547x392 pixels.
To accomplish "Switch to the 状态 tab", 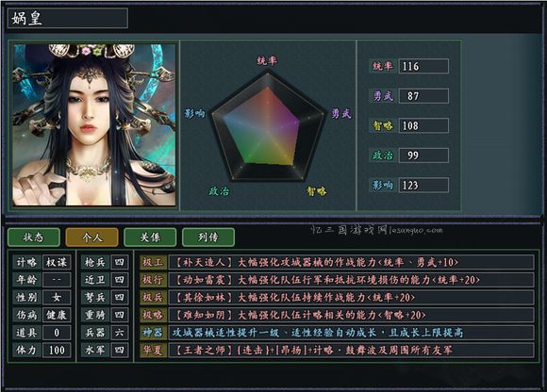I will (x=34, y=237).
